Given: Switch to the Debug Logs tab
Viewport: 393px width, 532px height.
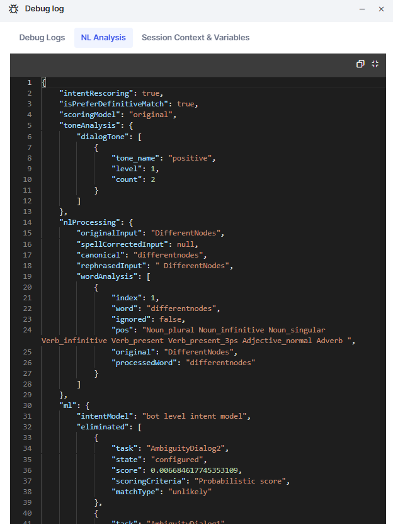Looking at the screenshot, I should pyautogui.click(x=42, y=38).
